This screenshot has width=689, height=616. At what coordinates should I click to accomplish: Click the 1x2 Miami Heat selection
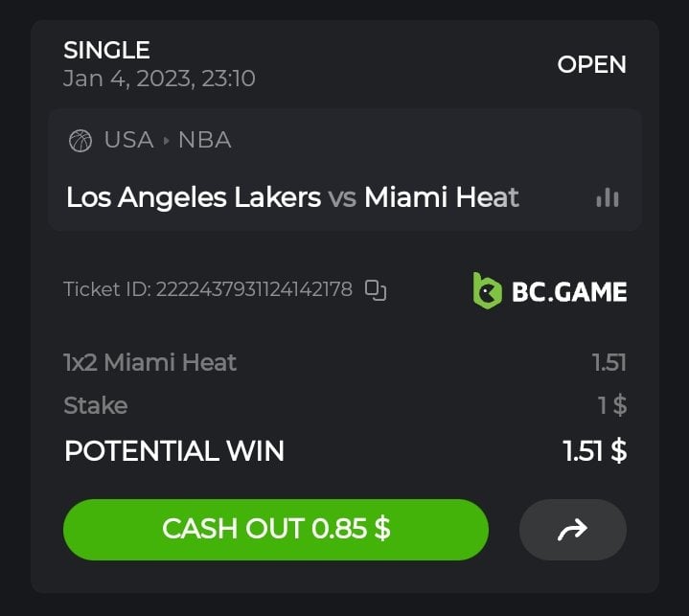point(149,362)
